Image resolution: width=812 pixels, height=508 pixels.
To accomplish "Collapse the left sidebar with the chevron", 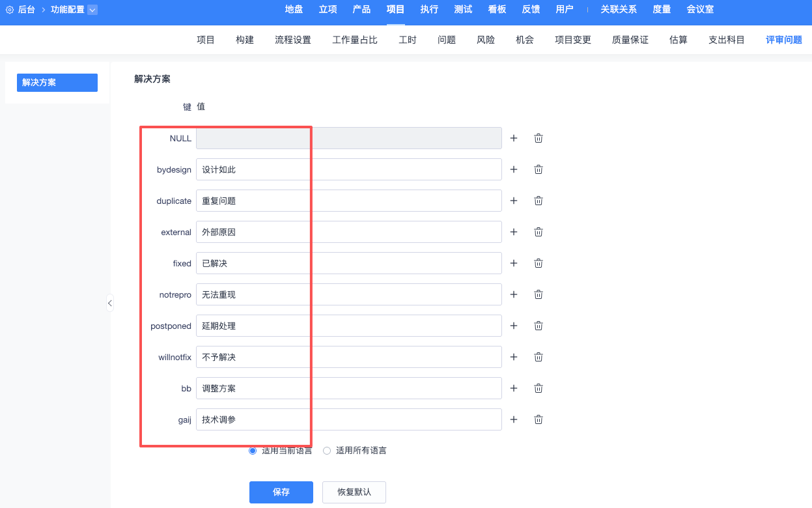I will 110,303.
